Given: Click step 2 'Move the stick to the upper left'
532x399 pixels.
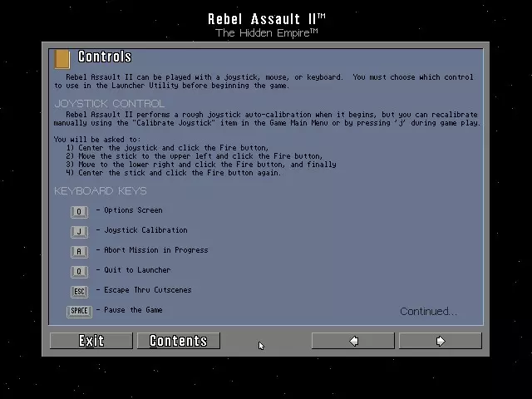Looking at the screenshot, I should pyautogui.click(x=195, y=156).
